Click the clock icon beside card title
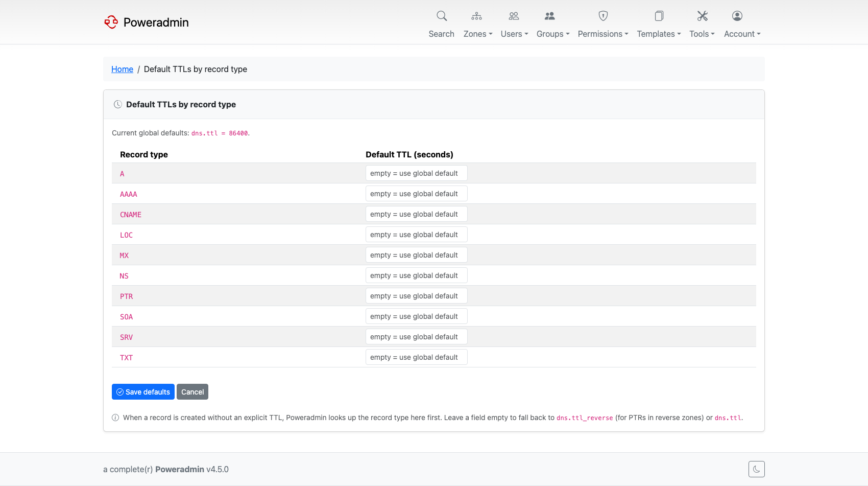Image resolution: width=868 pixels, height=486 pixels. (118, 104)
